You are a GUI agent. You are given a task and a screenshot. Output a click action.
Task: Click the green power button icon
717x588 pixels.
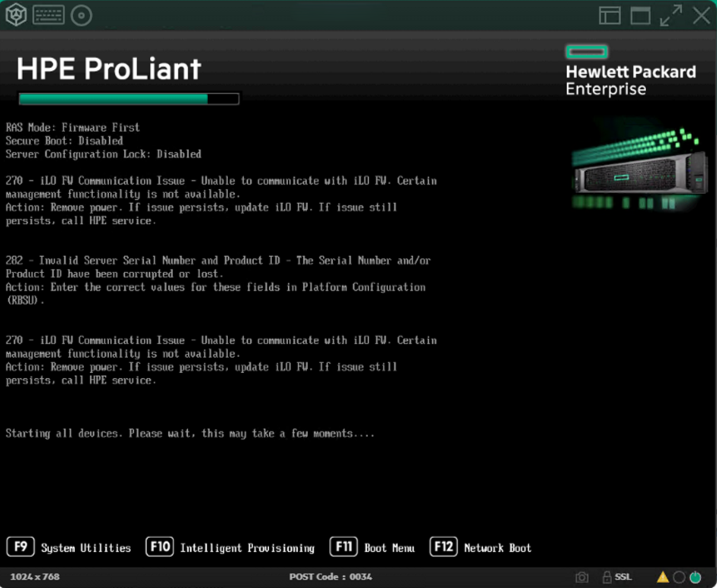pyautogui.click(x=696, y=577)
